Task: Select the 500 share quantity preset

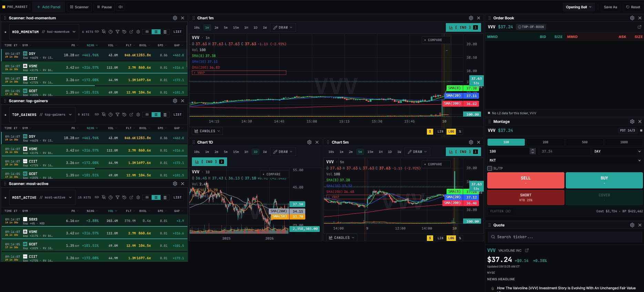Action: [x=585, y=142]
